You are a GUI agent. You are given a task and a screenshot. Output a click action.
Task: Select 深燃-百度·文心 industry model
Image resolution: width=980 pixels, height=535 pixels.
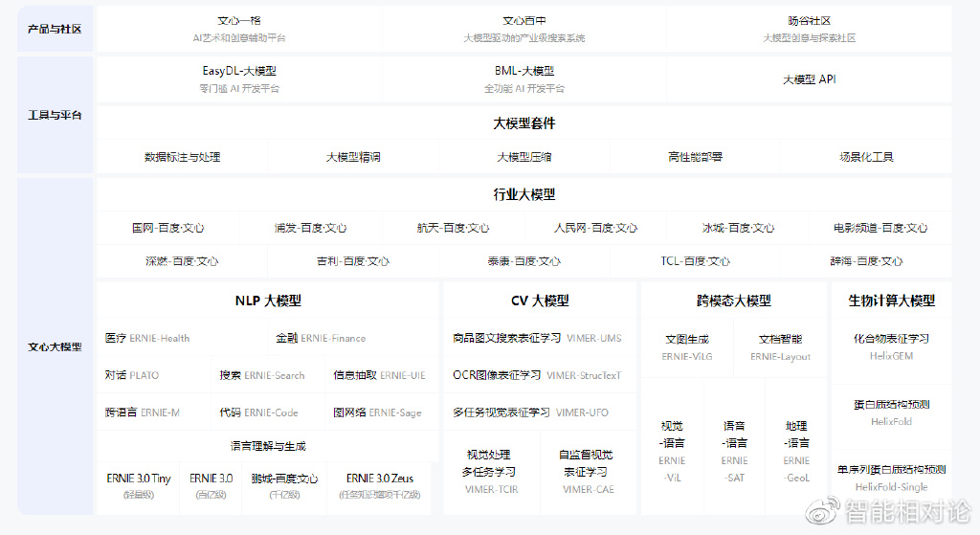183,261
